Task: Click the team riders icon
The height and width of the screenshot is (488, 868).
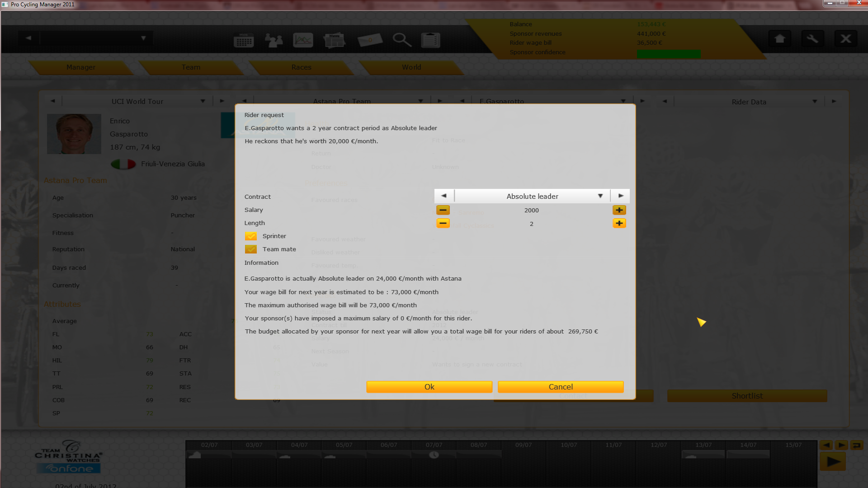Action: [274, 41]
